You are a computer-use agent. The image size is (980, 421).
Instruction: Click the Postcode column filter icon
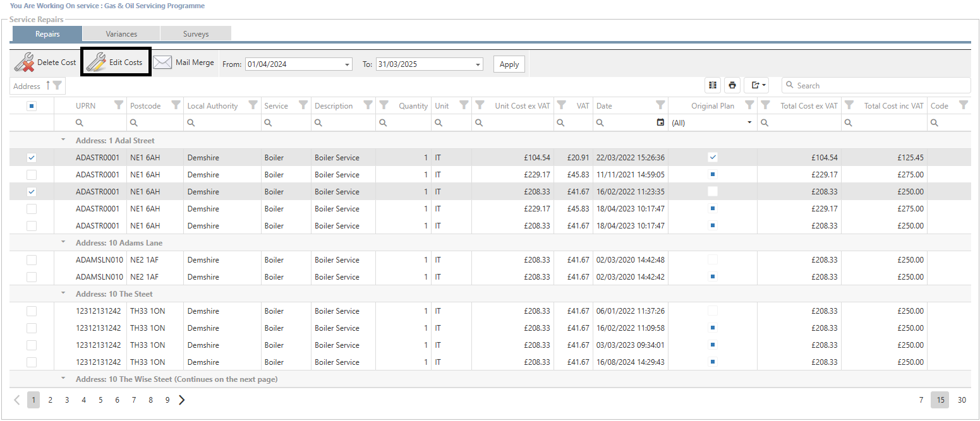[x=176, y=105]
